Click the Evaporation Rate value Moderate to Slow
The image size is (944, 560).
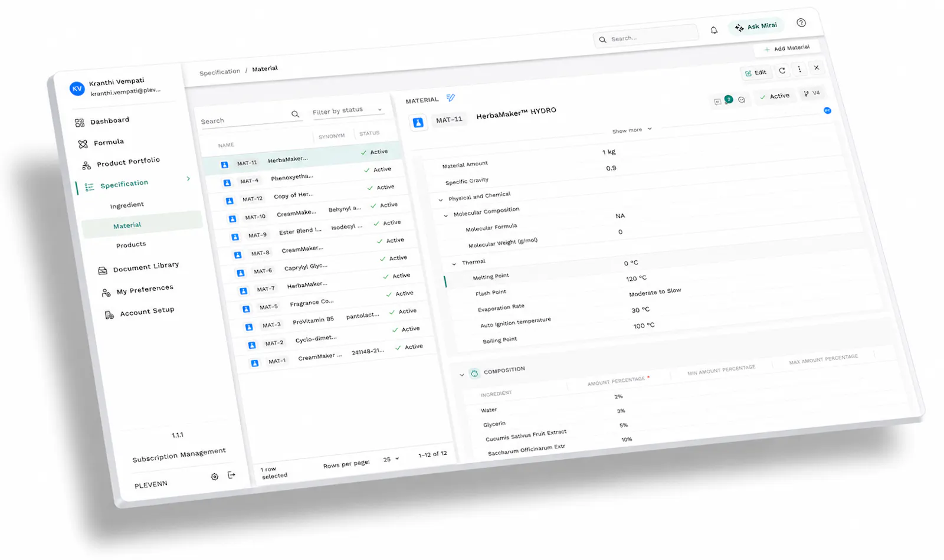pyautogui.click(x=655, y=292)
